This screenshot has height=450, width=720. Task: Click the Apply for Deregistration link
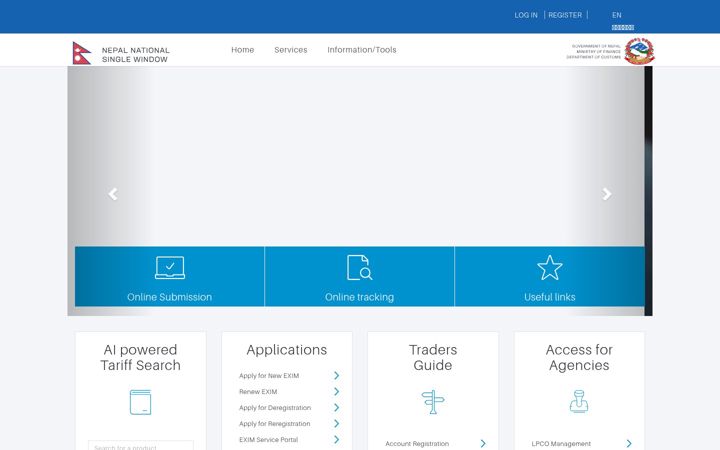[275, 408]
